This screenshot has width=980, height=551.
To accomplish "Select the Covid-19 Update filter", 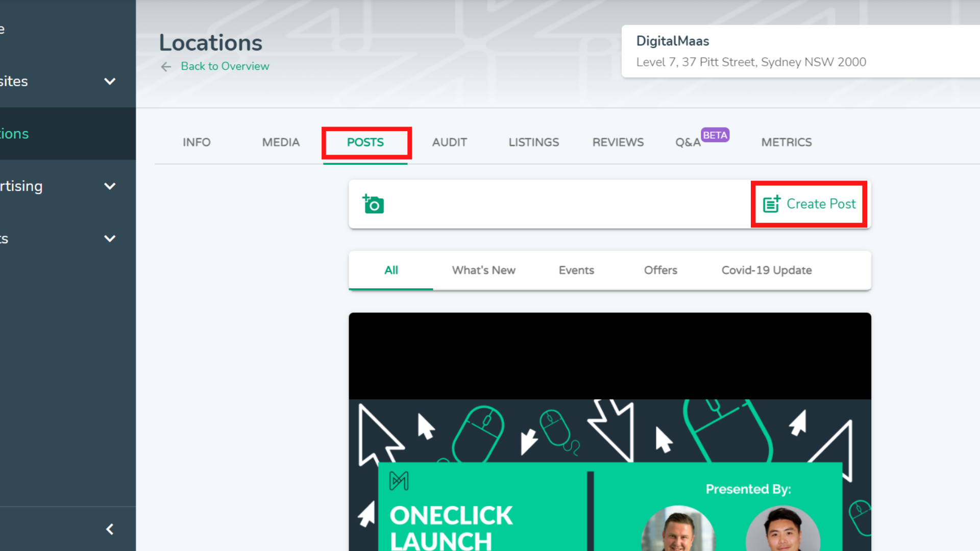I will [x=767, y=270].
